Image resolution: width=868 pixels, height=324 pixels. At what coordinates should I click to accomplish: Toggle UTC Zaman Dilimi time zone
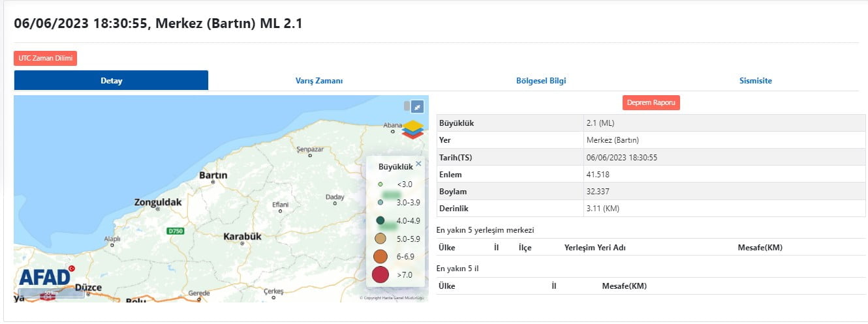click(x=46, y=58)
